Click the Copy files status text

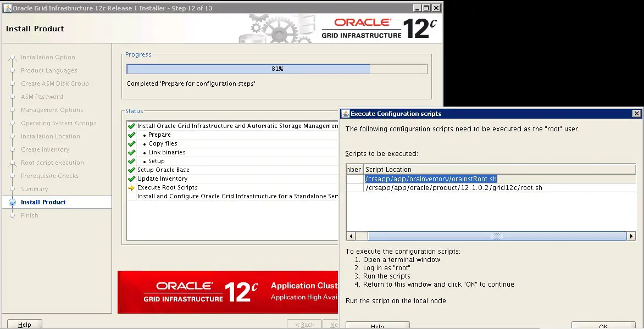pyautogui.click(x=163, y=143)
